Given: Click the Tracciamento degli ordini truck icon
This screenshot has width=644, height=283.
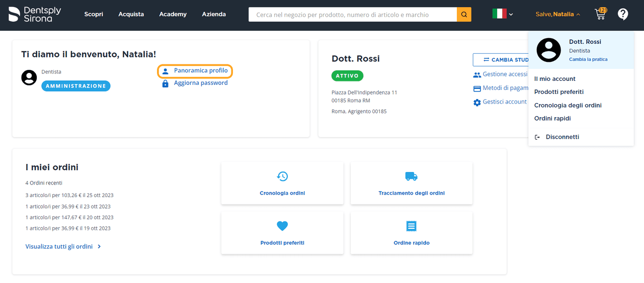Looking at the screenshot, I should click(411, 176).
